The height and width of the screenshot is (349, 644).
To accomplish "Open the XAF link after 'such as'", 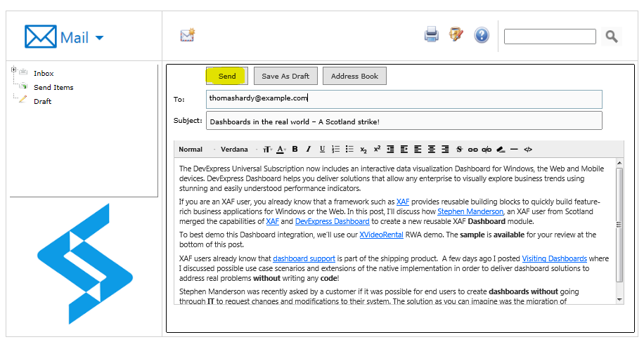I will pyautogui.click(x=403, y=202).
